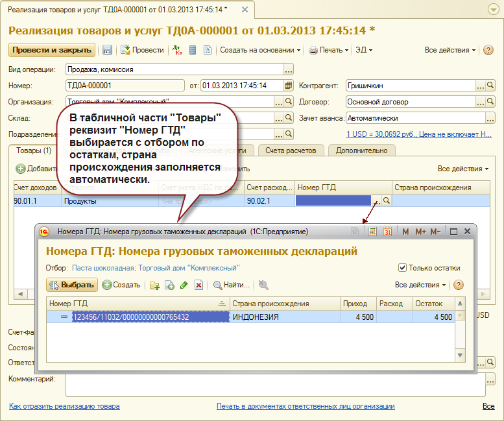The width and height of the screenshot is (504, 421).
Task: Click the favorites star icon in the popup title bar
Action: (355, 232)
